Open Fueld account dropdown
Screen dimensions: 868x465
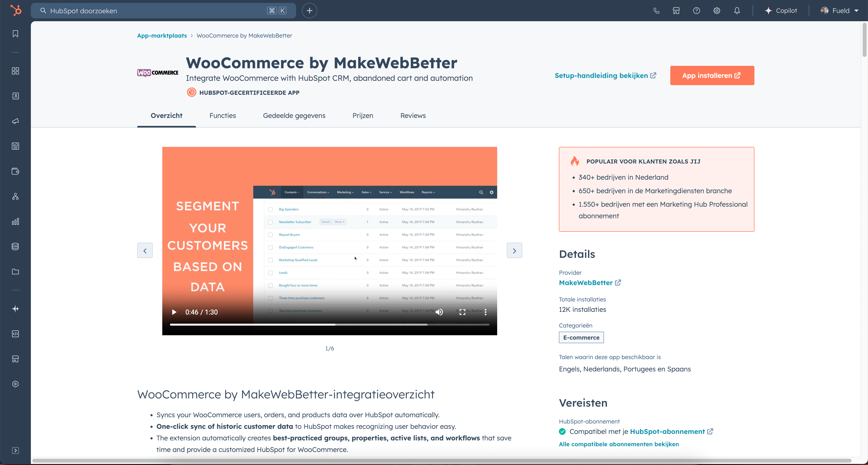[839, 10]
